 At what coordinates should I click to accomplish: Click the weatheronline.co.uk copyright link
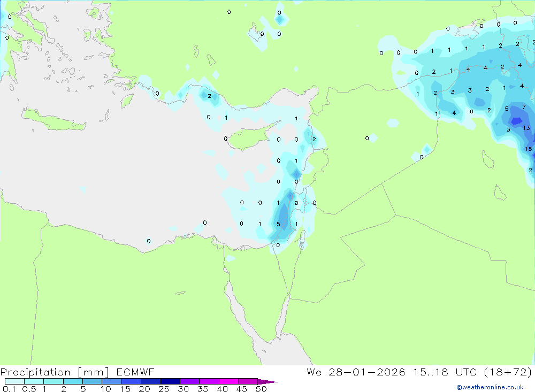point(490,387)
